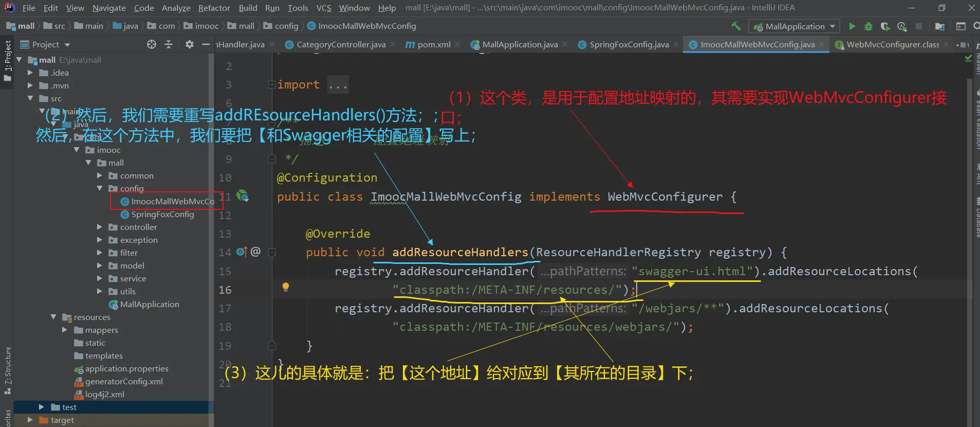The width and height of the screenshot is (980, 427).
Task: Click the Spring bean gutter icon on line 11
Action: point(243,196)
